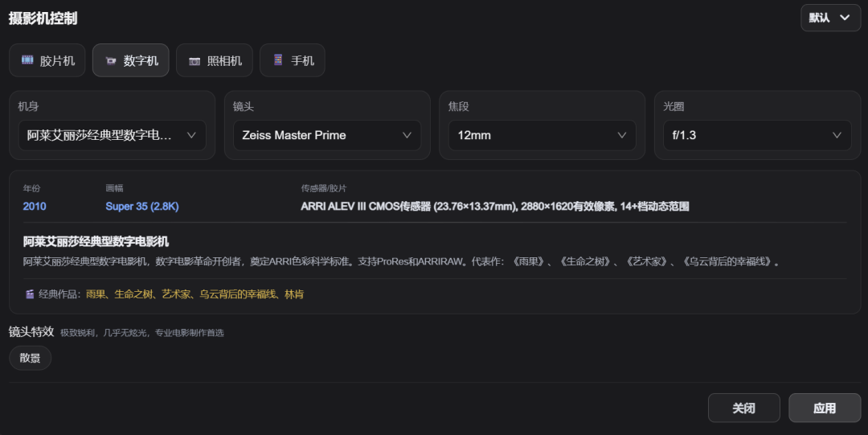
Task: Click the 极致锐利，几乎无炫光 description text
Action: (142, 333)
